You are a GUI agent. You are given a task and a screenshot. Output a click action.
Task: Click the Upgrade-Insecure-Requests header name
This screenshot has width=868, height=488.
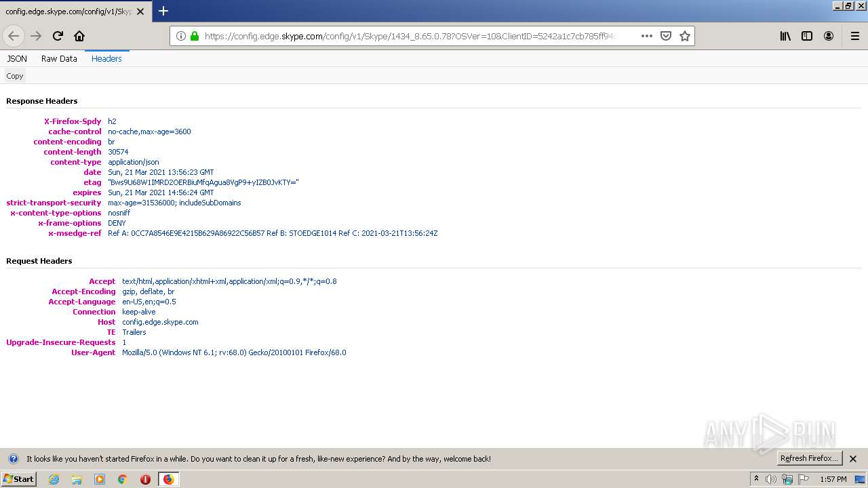[x=61, y=342]
